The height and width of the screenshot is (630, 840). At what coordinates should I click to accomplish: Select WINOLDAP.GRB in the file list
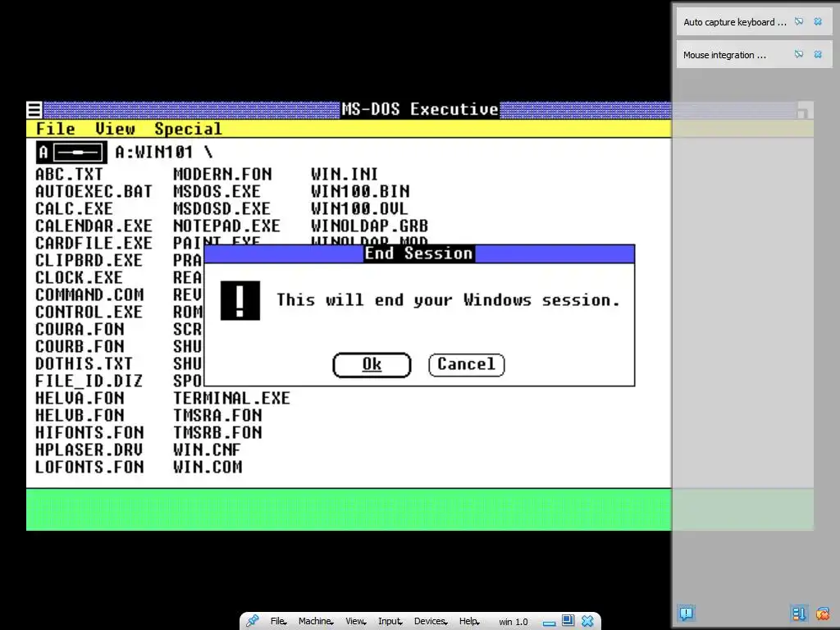pyautogui.click(x=369, y=226)
